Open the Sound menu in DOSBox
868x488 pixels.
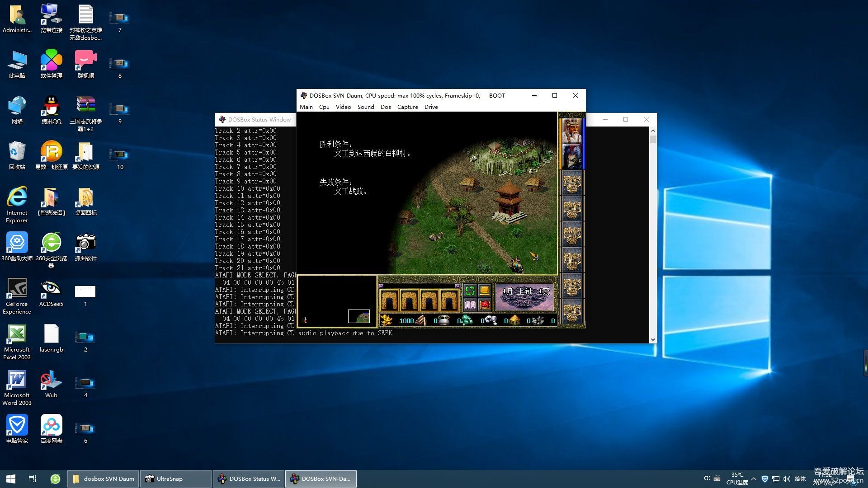[x=366, y=107]
